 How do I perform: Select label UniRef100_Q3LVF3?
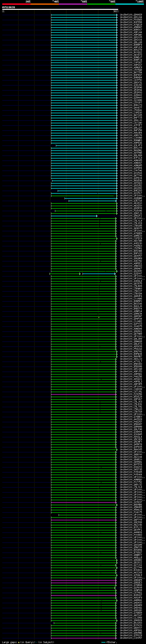click(131, 146)
